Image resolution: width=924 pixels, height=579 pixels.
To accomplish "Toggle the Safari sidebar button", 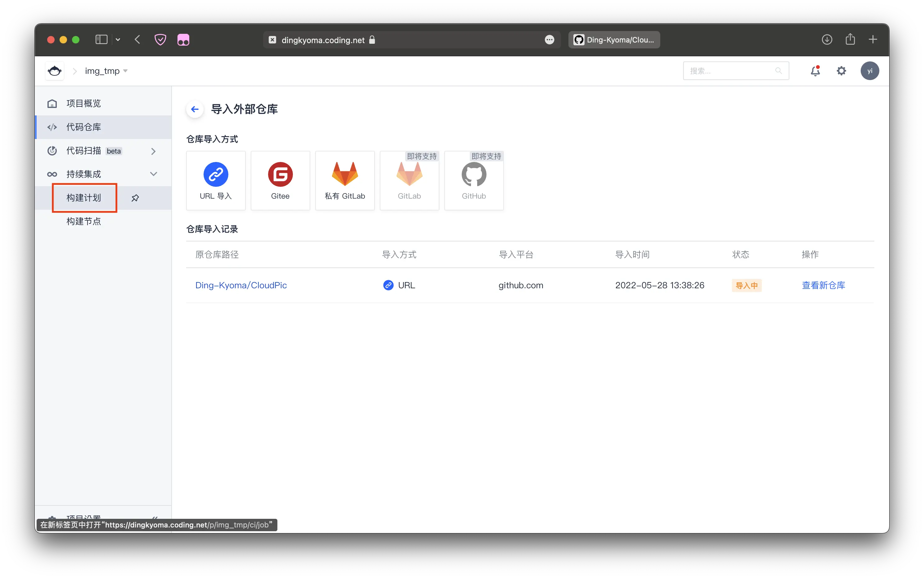I will click(x=101, y=40).
